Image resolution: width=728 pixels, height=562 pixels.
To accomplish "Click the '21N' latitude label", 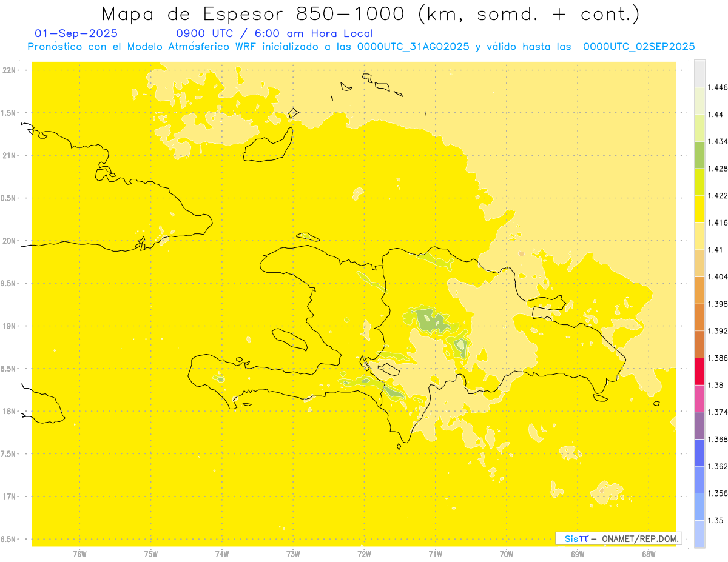I will click(x=10, y=156).
